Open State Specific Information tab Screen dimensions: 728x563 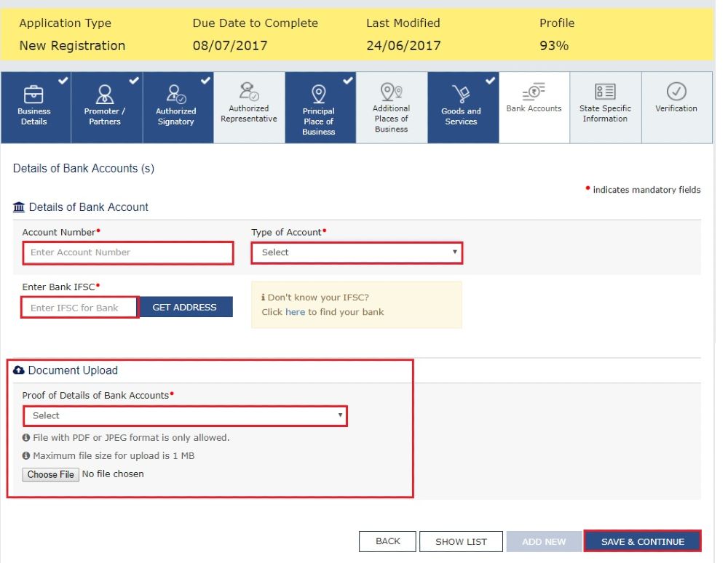pos(606,107)
